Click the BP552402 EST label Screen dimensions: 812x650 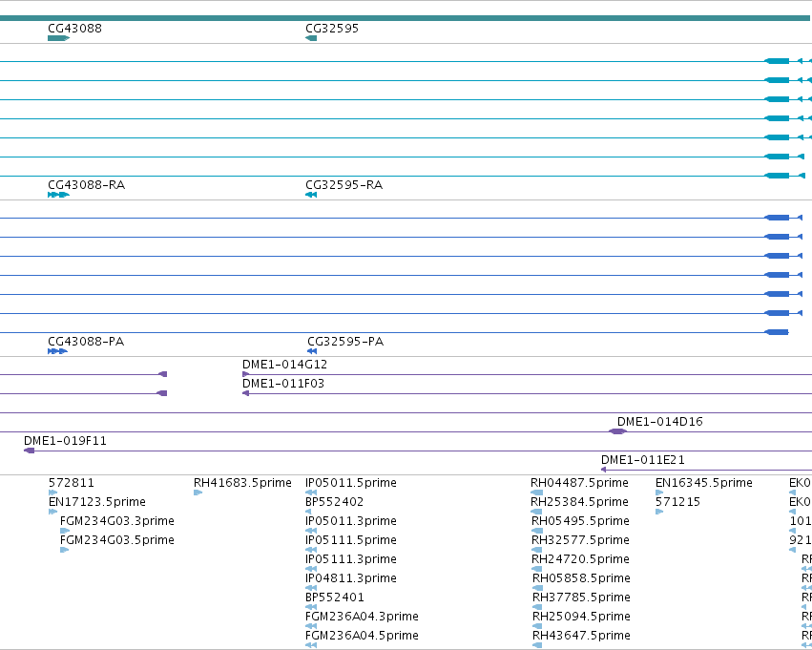[x=335, y=502]
